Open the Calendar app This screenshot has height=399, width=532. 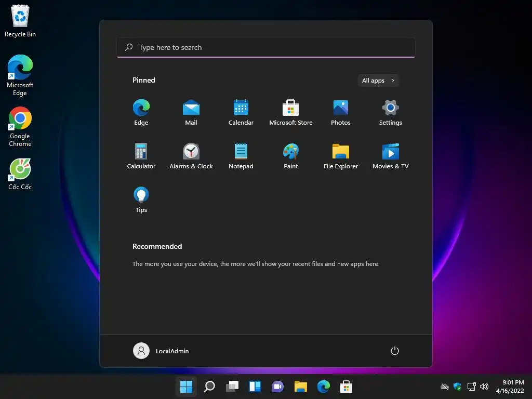click(241, 112)
